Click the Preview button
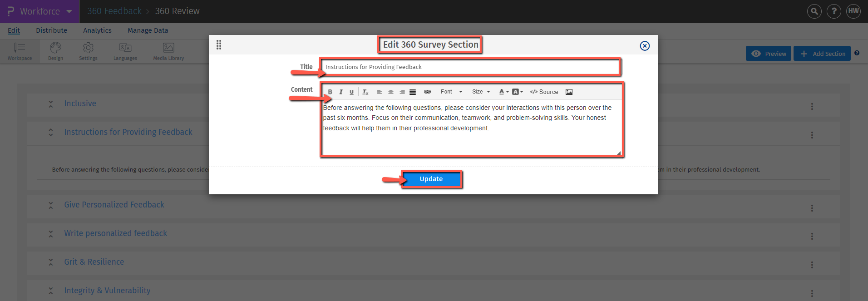868x301 pixels. click(x=769, y=54)
